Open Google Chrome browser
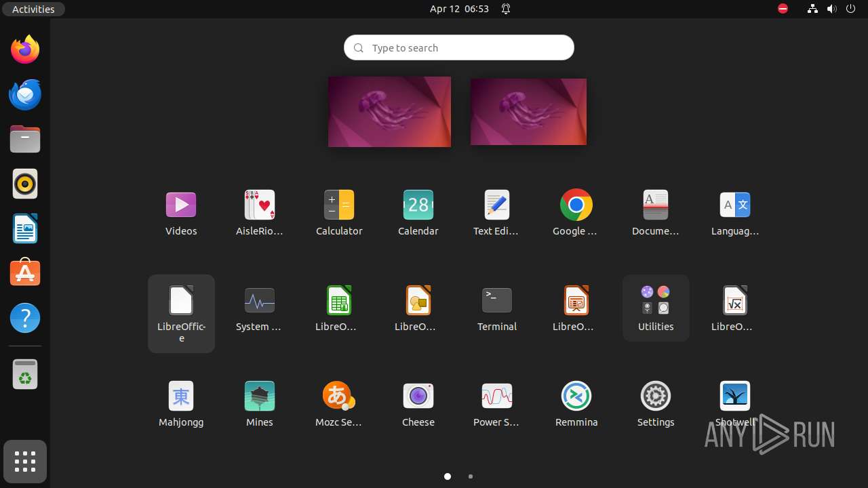The height and width of the screenshot is (488, 868). (576, 213)
